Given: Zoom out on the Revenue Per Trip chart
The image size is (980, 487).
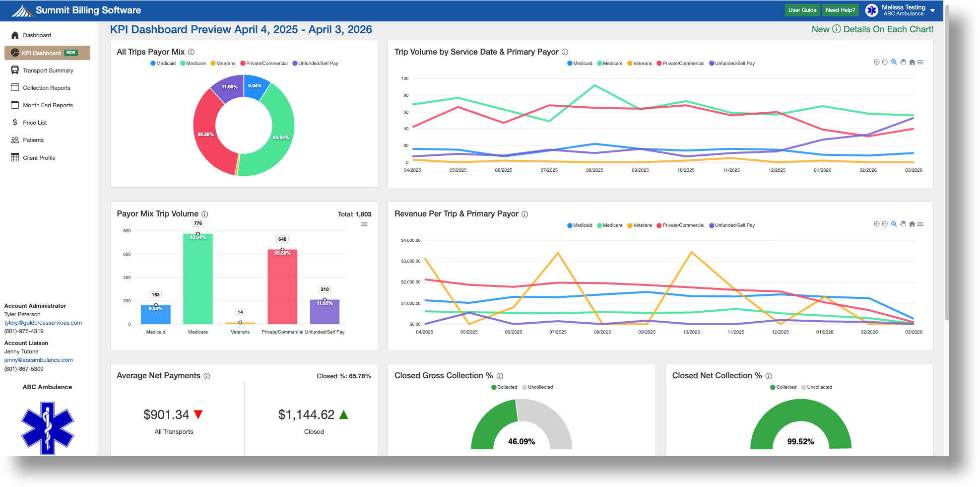Looking at the screenshot, I should (x=885, y=224).
